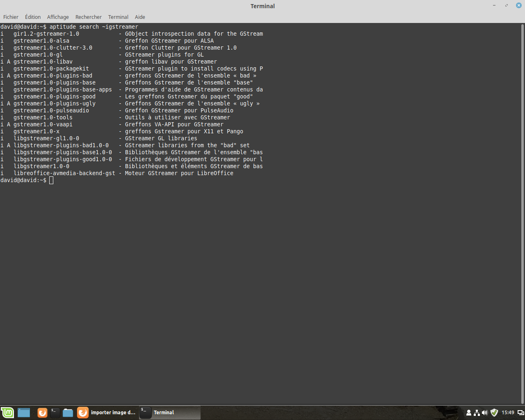Click the "Outils à utiliser avec GStreamer" description
The height and width of the screenshot is (420, 525).
(178, 117)
